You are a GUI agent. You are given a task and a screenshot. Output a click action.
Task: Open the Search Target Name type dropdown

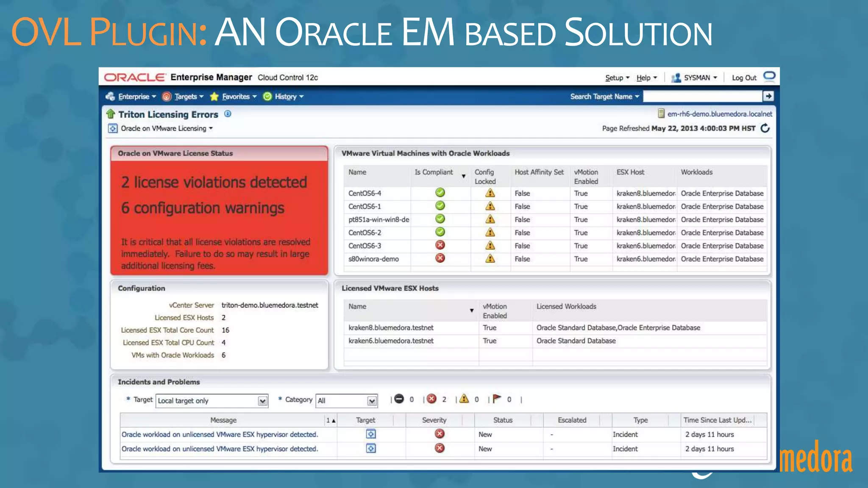click(x=605, y=97)
